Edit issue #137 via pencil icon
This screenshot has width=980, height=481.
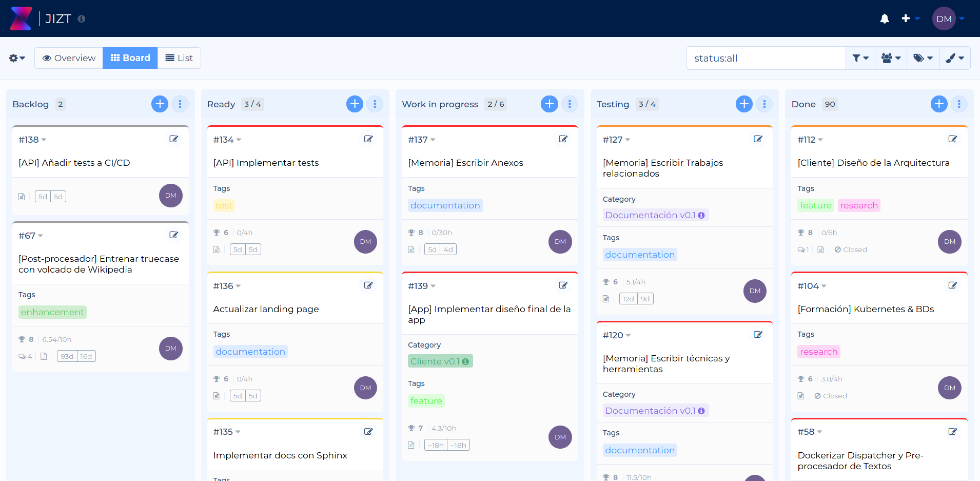pos(563,139)
